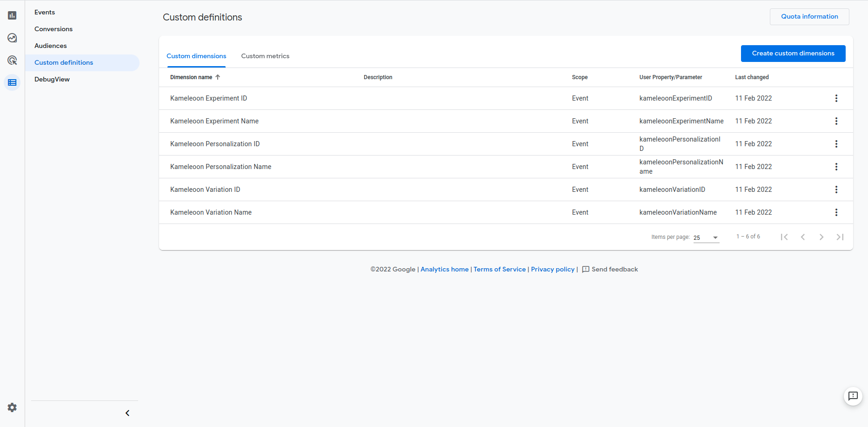Open the floating feedback icon at bottom right

tap(853, 396)
